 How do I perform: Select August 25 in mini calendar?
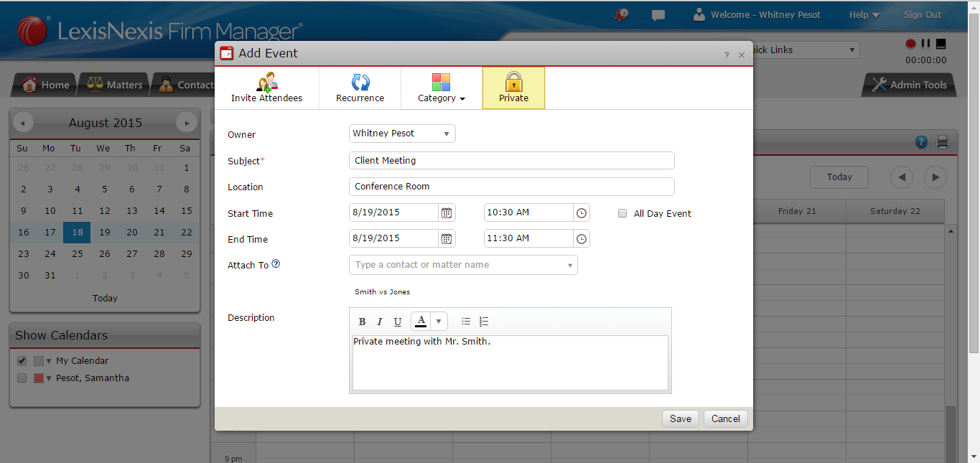(x=78, y=253)
